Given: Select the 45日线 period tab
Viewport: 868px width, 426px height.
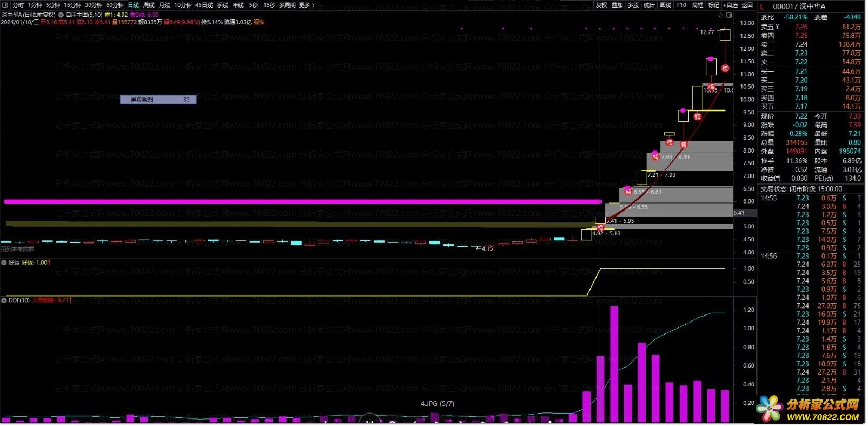Looking at the screenshot, I should (204, 5).
